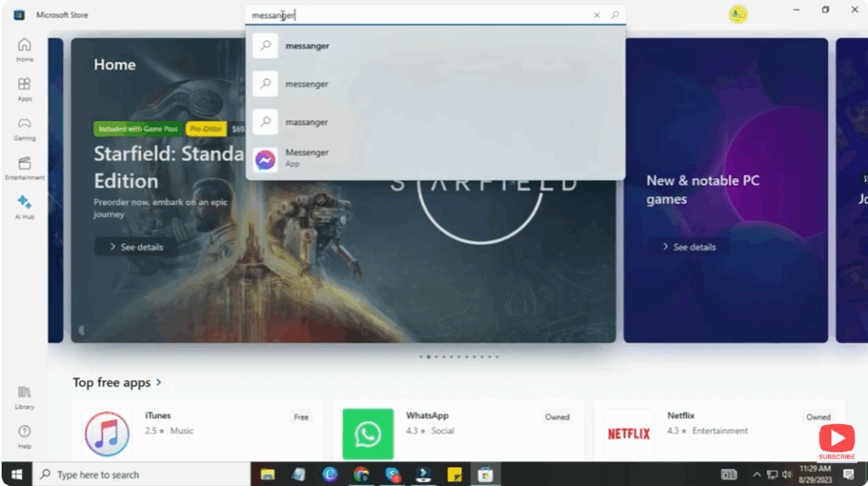Open the Gaming section

[25, 128]
